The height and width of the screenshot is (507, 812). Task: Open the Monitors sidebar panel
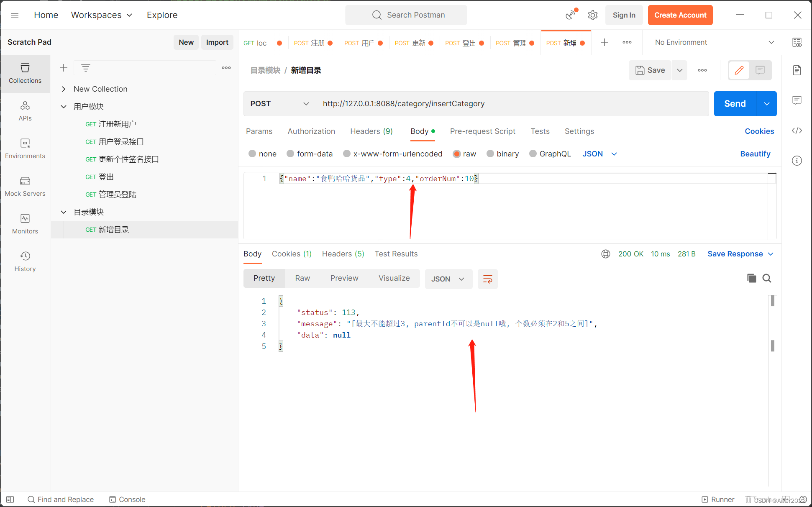tap(25, 224)
